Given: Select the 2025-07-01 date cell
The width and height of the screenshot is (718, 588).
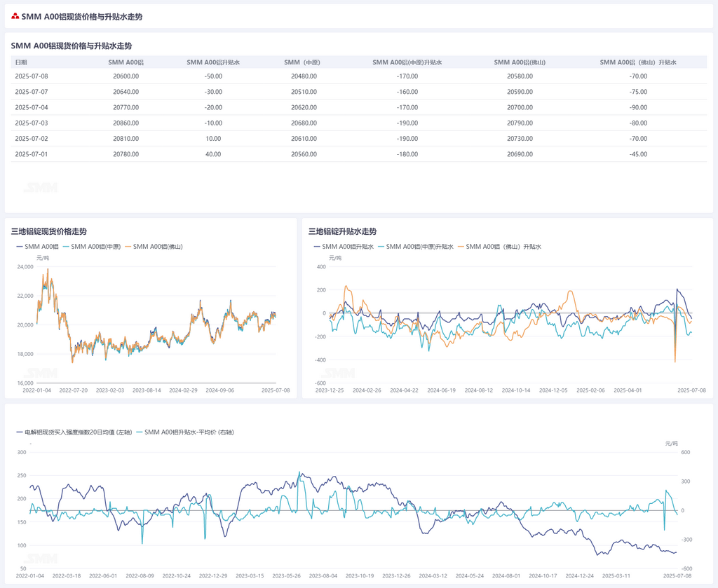Looking at the screenshot, I should coord(31,154).
